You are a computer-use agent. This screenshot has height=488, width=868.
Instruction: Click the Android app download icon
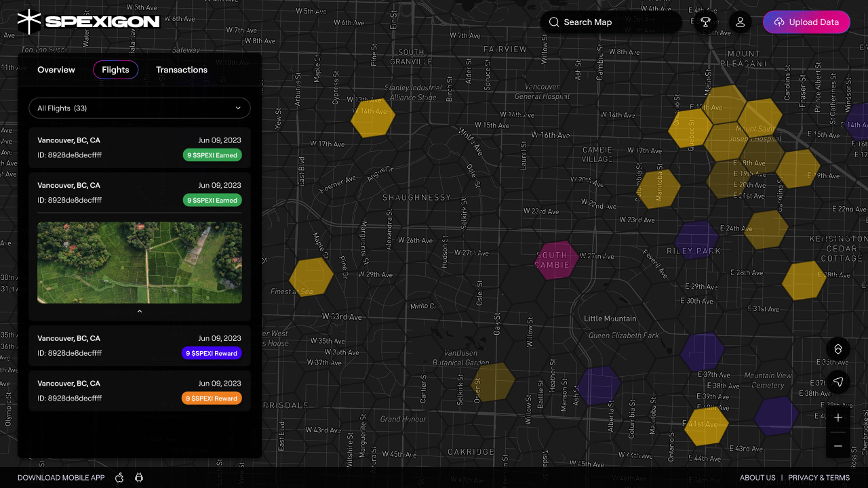(x=139, y=478)
